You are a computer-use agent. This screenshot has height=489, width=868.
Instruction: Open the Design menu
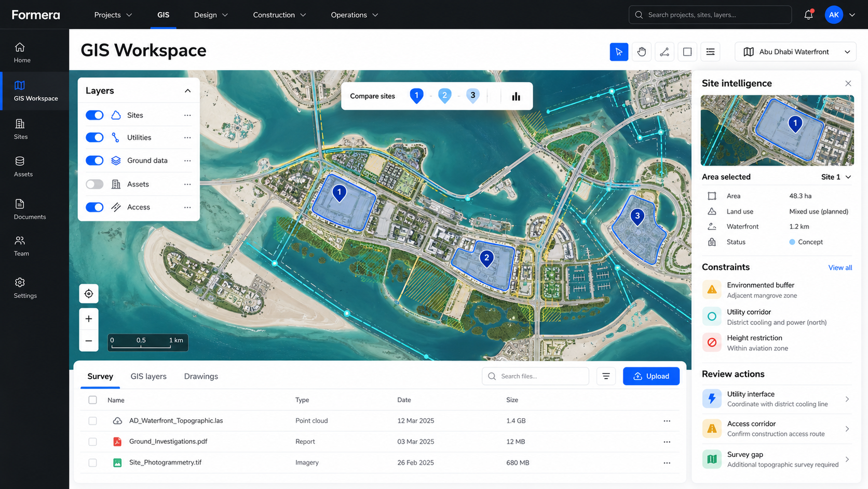[x=211, y=15]
